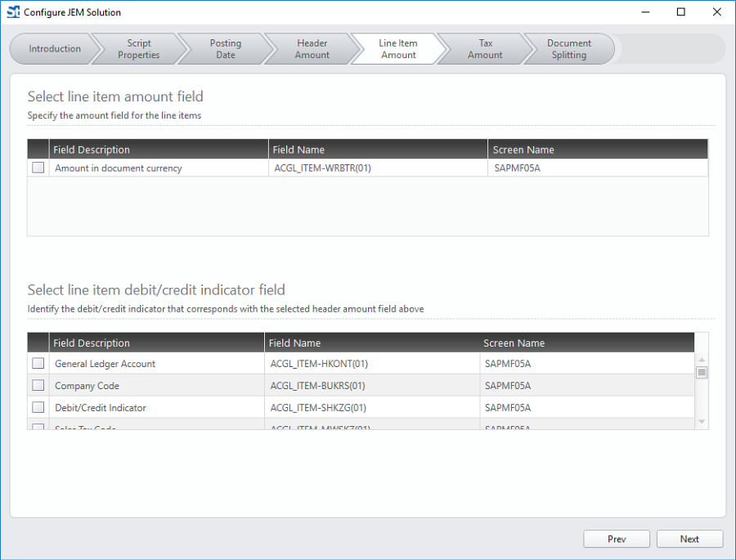Image resolution: width=736 pixels, height=560 pixels.
Task: Select the Debit/Credit Indicator checkbox
Action: click(38, 407)
